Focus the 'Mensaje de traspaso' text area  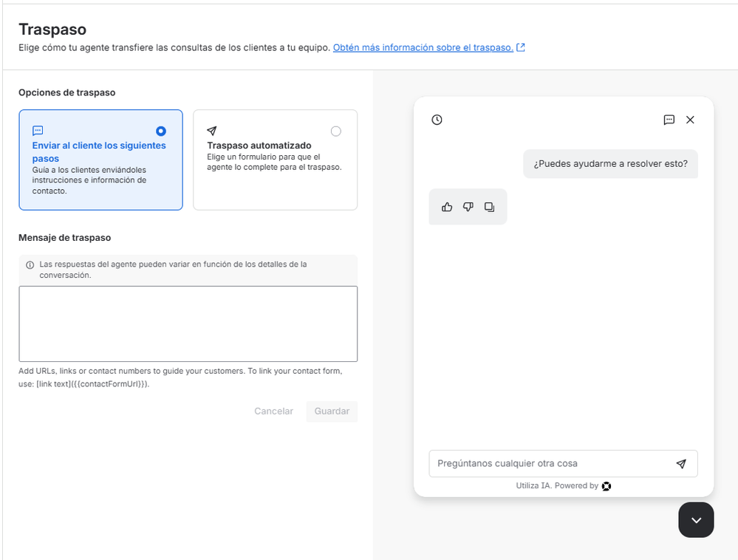pos(188,324)
